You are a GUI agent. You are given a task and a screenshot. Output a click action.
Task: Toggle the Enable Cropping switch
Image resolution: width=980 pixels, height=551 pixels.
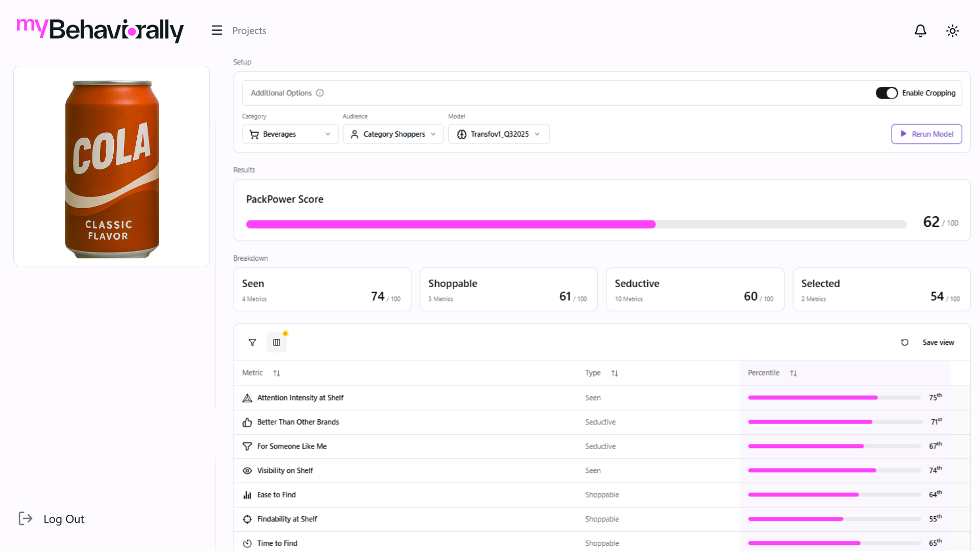pyautogui.click(x=887, y=93)
